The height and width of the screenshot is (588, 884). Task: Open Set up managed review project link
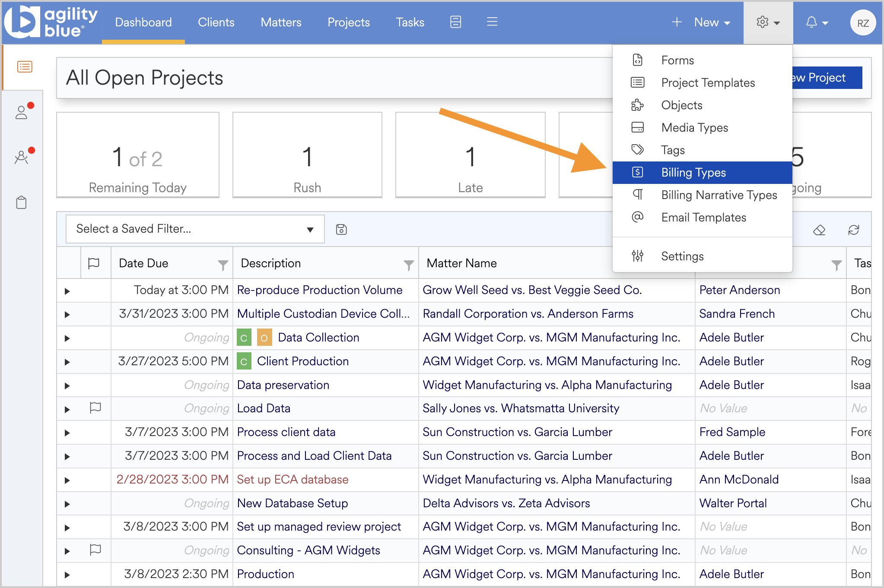(x=319, y=527)
